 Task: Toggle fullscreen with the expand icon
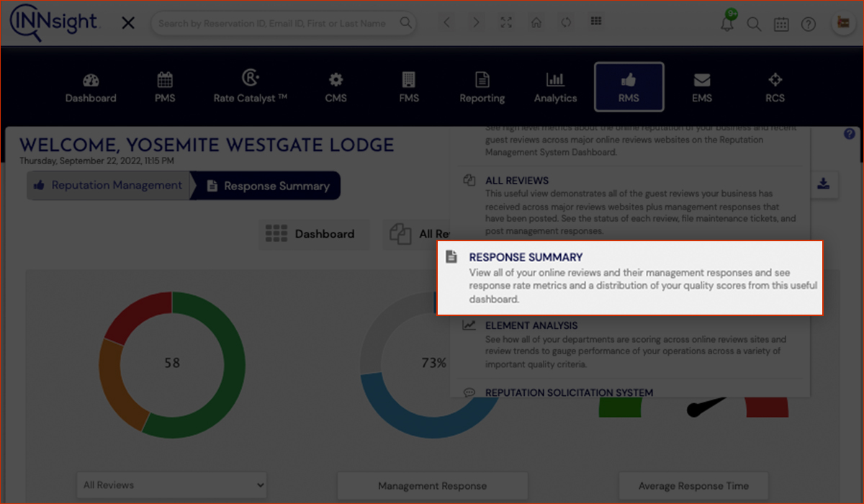pos(506,22)
